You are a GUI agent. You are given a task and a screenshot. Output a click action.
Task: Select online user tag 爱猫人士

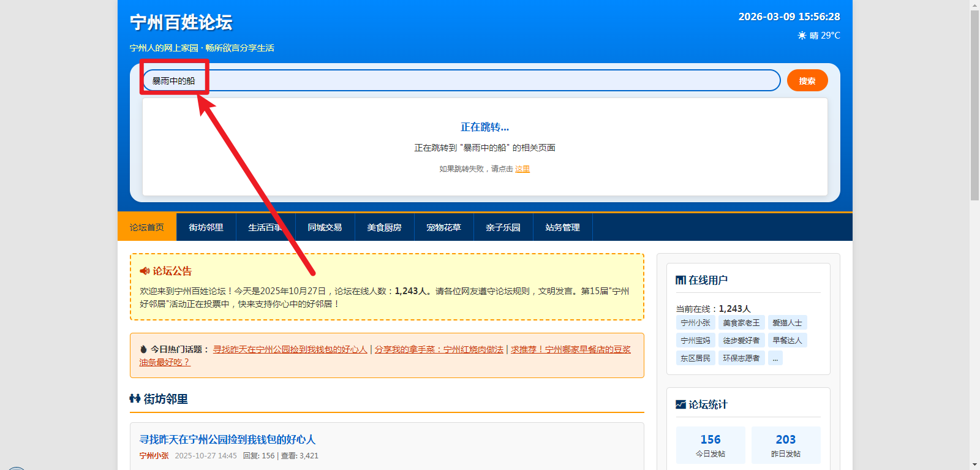787,322
